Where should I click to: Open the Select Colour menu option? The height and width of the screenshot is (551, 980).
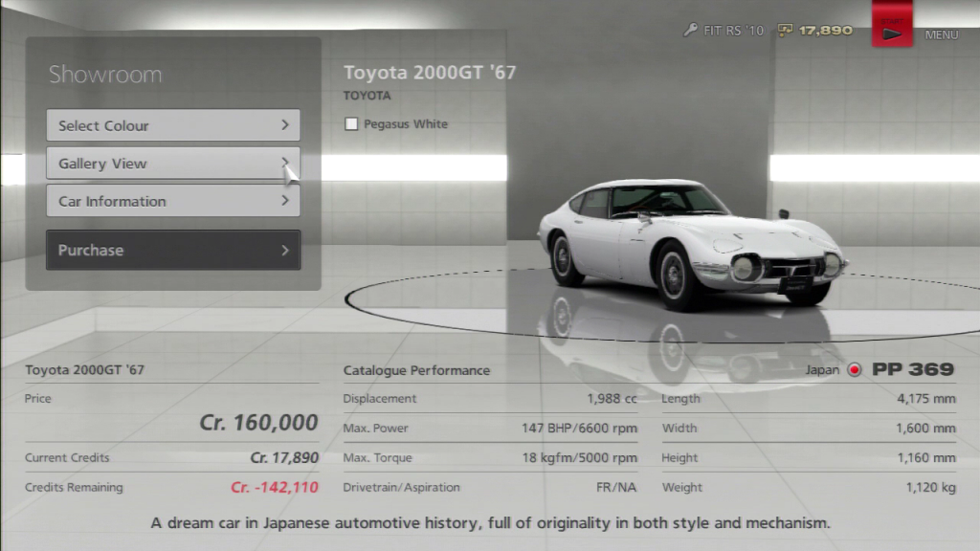[x=173, y=125]
